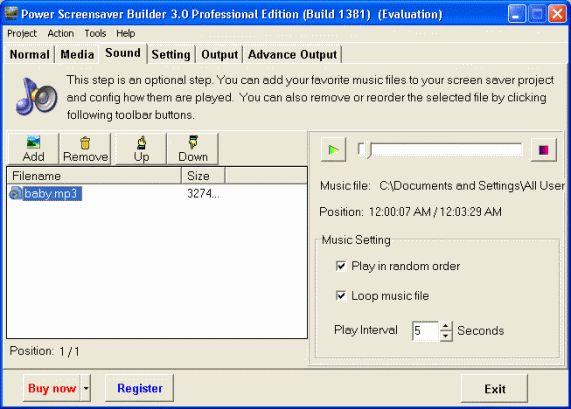Switch to the Media tab

[x=77, y=55]
